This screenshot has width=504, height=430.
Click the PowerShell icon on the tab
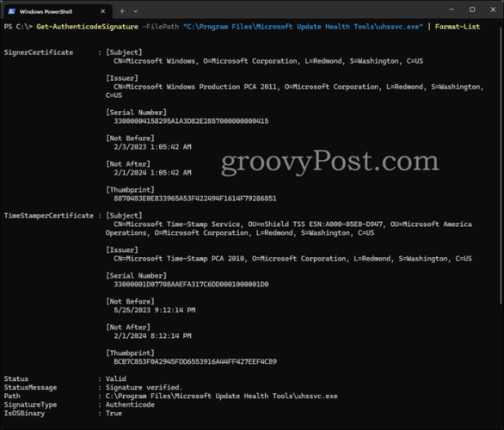pyautogui.click(x=12, y=11)
